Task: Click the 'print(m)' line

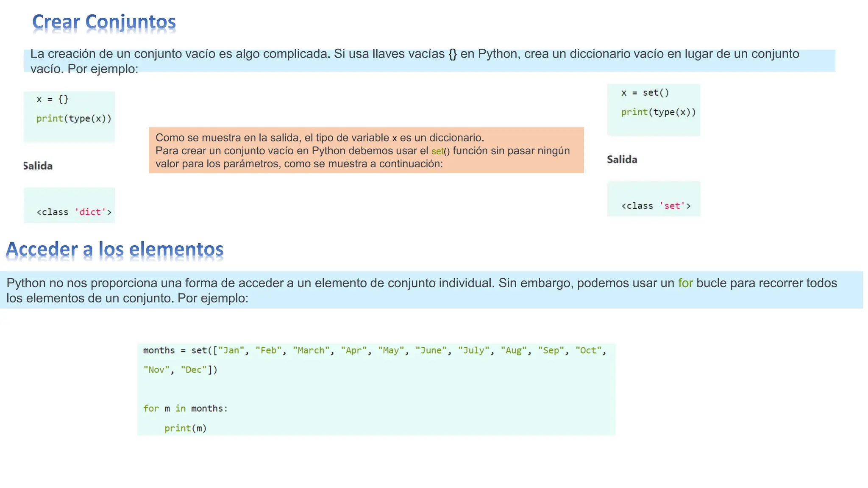Action: pyautogui.click(x=185, y=428)
